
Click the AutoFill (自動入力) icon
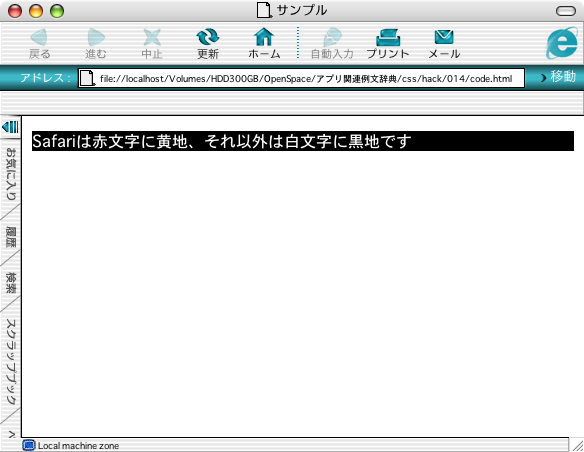click(332, 37)
